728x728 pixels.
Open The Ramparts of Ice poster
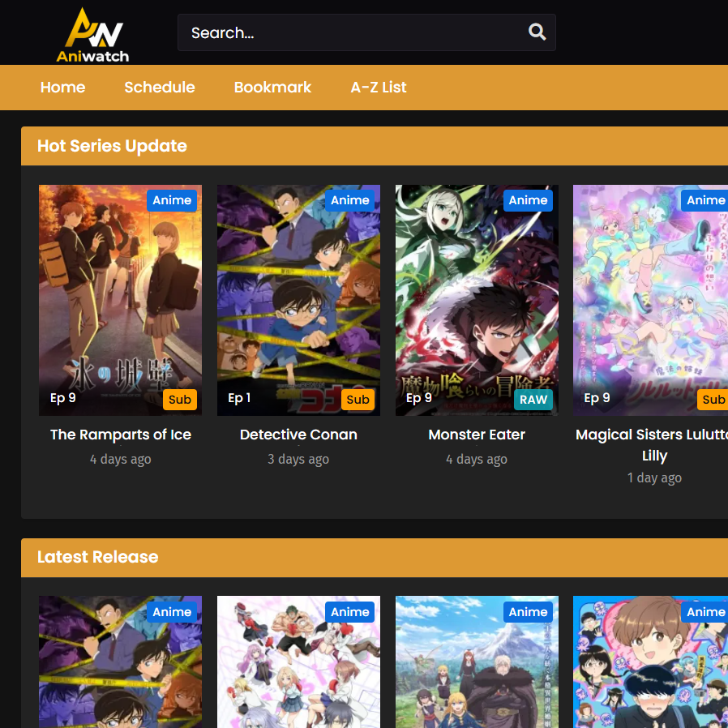pos(120,300)
